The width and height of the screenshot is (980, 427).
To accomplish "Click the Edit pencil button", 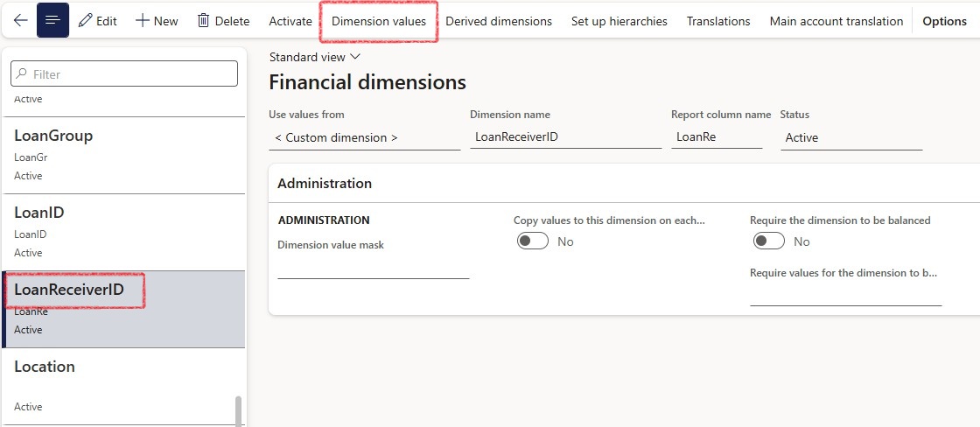I will pyautogui.click(x=97, y=21).
